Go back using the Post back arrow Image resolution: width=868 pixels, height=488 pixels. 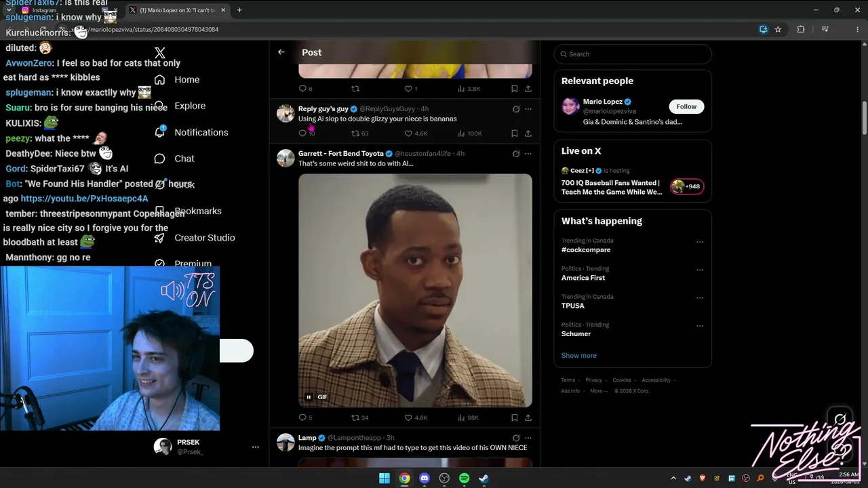coord(281,52)
